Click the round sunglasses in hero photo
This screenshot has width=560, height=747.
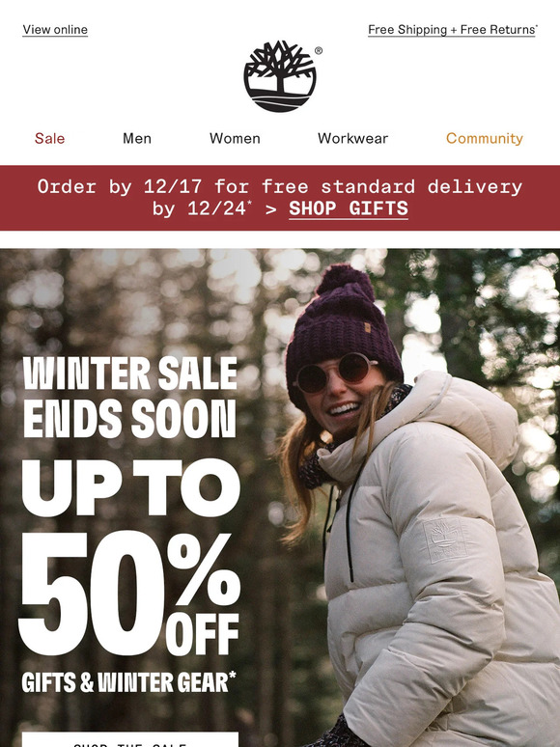[x=336, y=373]
